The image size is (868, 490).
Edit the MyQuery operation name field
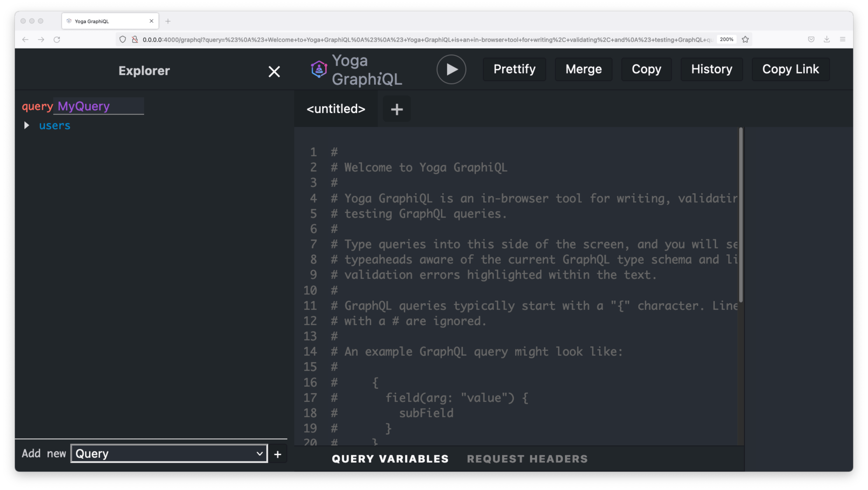pos(99,106)
